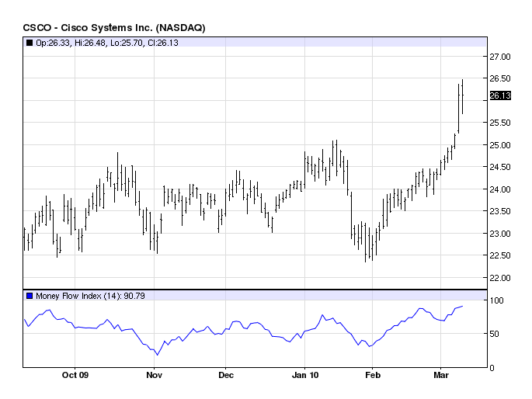Click the latest price bar reaching 26.48
This screenshot has width=532, height=399.
[x=462, y=96]
